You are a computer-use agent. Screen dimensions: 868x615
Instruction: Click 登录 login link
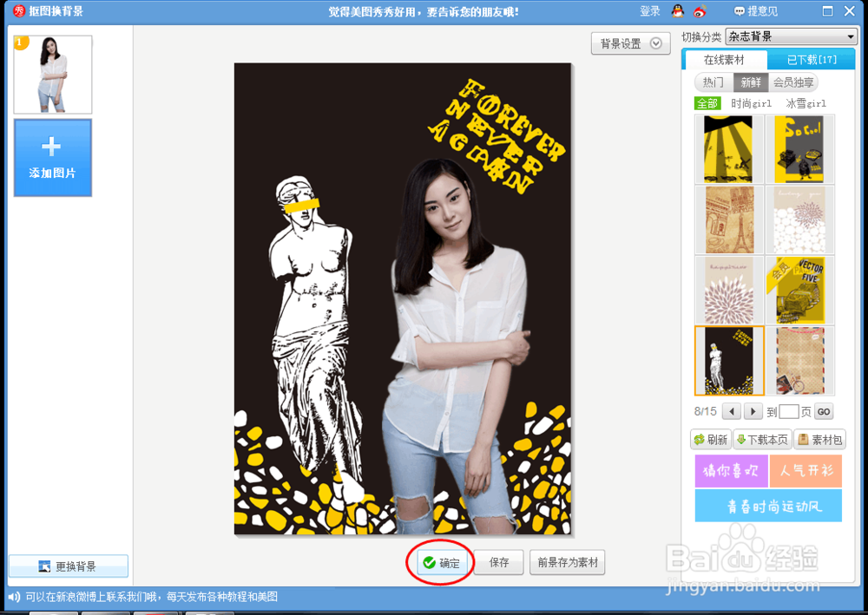(650, 11)
